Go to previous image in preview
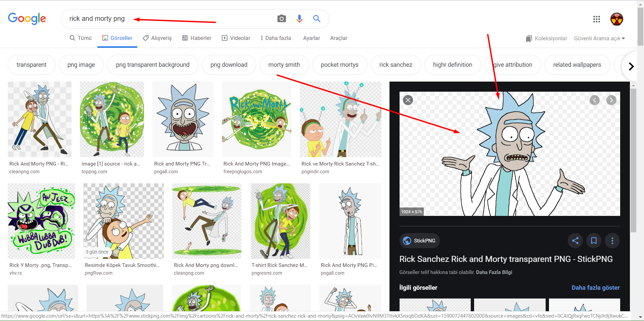This screenshot has width=644, height=321. click(x=595, y=100)
